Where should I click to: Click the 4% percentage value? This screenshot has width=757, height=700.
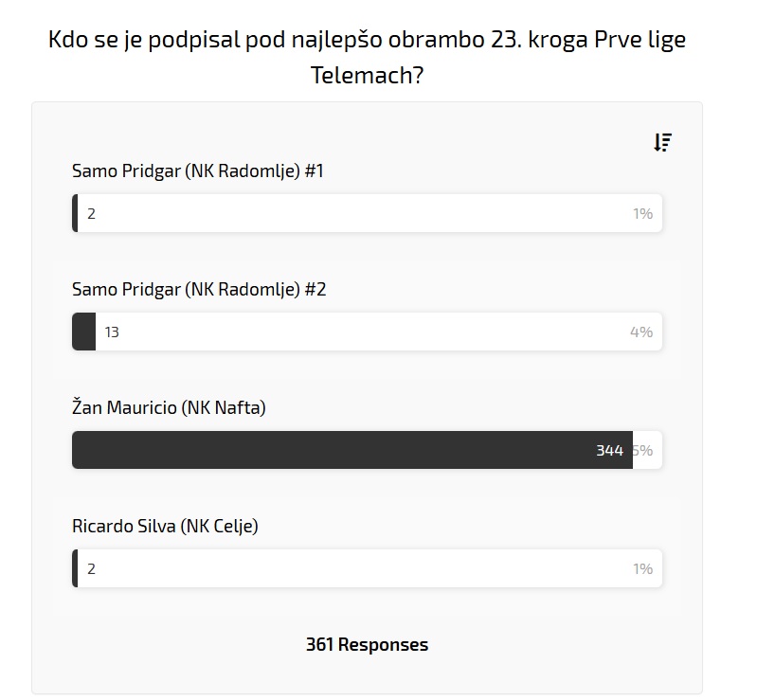pos(641,332)
